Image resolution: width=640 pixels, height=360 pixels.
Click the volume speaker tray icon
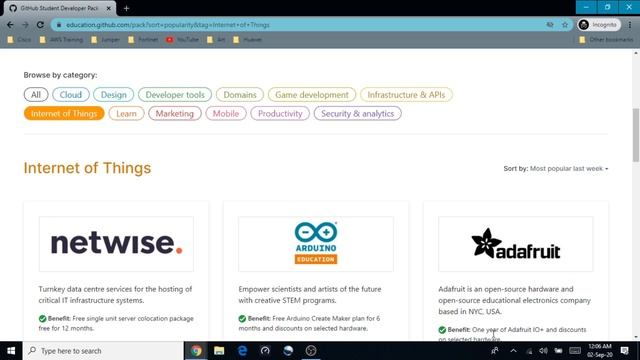click(x=543, y=351)
